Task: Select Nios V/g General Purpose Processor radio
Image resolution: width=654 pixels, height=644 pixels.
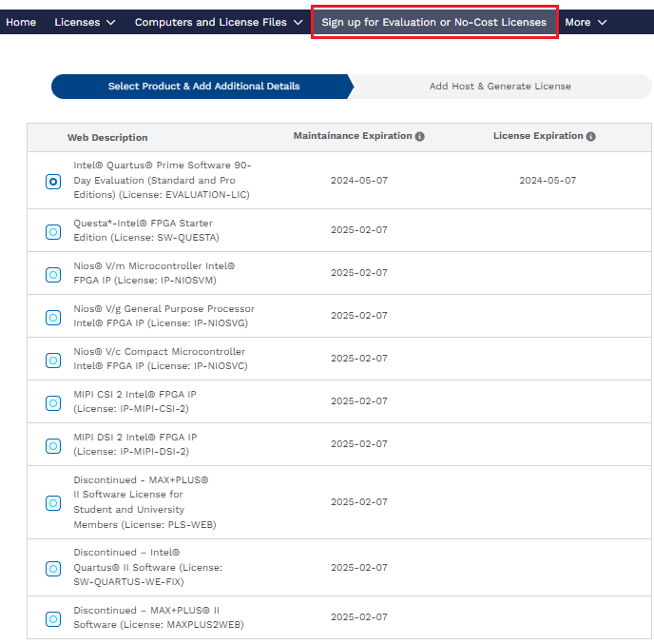Action: click(53, 318)
